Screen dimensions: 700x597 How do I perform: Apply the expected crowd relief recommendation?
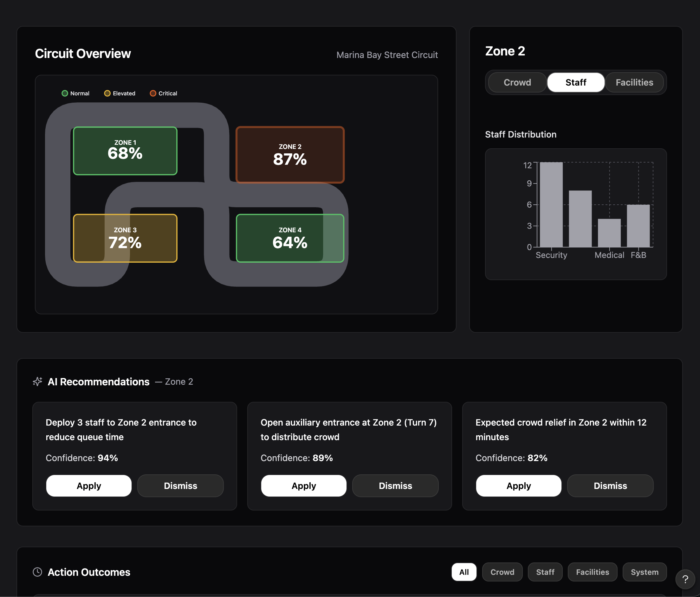519,485
